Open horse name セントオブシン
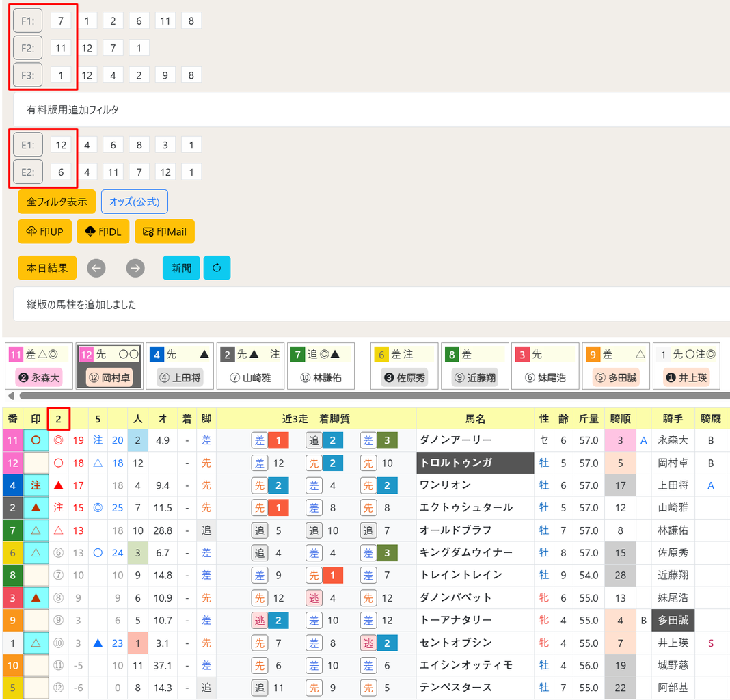The width and height of the screenshot is (730, 700). click(x=456, y=643)
